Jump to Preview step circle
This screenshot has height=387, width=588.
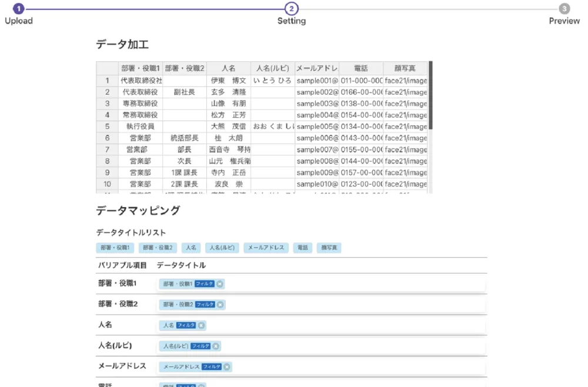[x=564, y=8]
